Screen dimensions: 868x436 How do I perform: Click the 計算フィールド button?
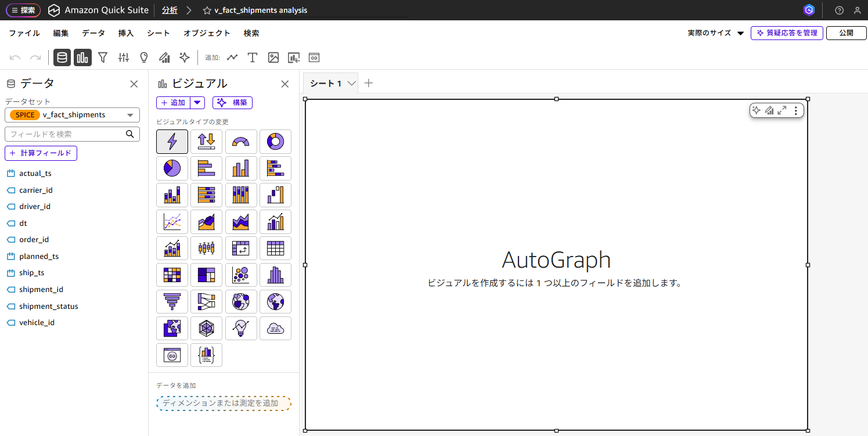[41, 153]
